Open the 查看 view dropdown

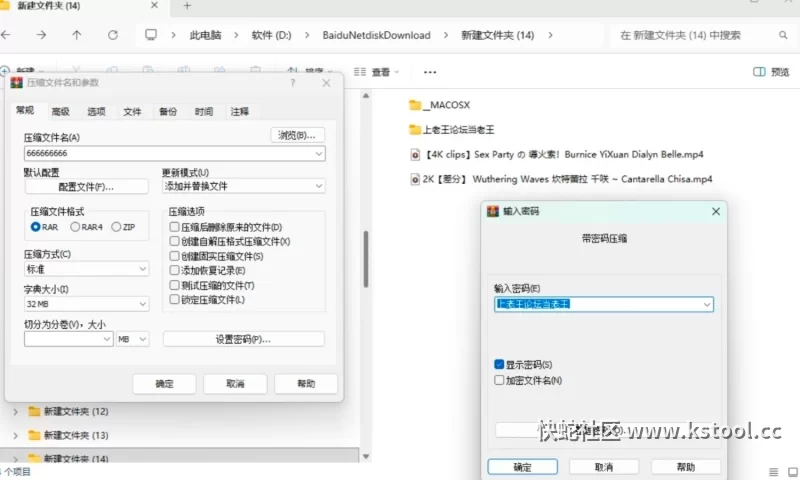pyautogui.click(x=377, y=72)
